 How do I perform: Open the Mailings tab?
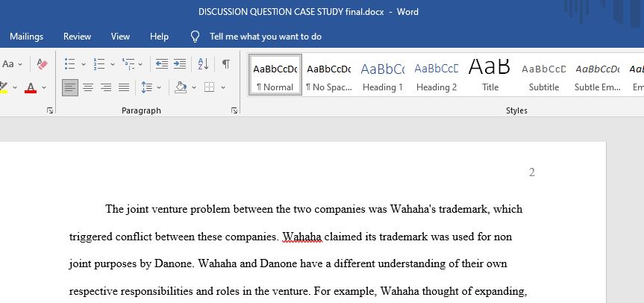pos(26,37)
